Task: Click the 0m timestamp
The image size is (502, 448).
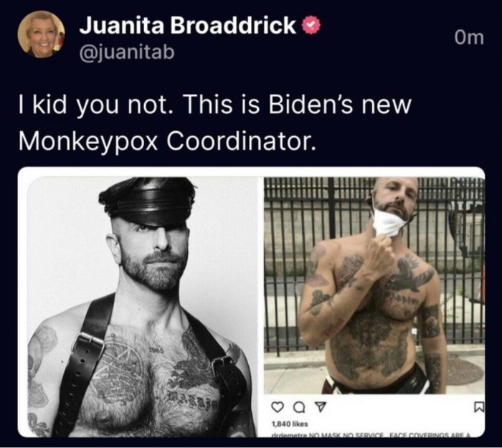Action: (469, 38)
